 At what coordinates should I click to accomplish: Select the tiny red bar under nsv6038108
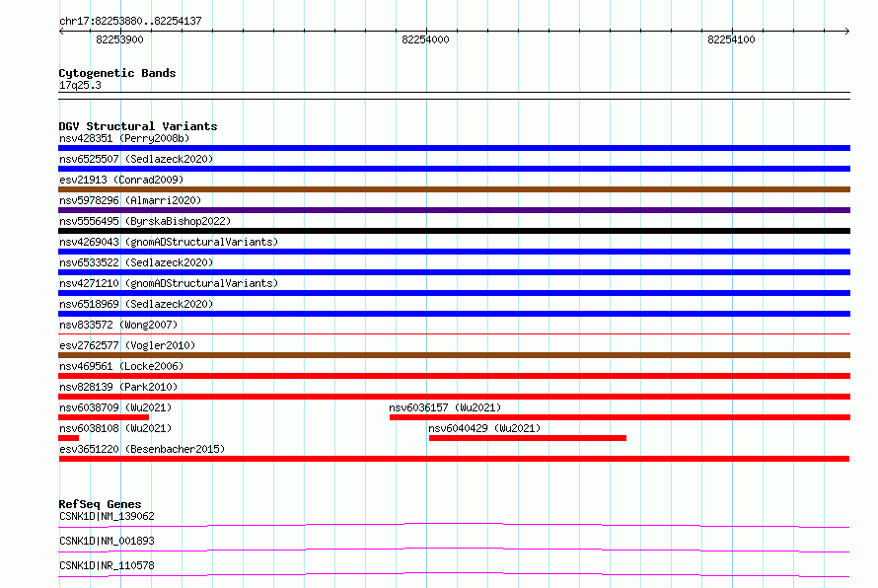pos(68,438)
